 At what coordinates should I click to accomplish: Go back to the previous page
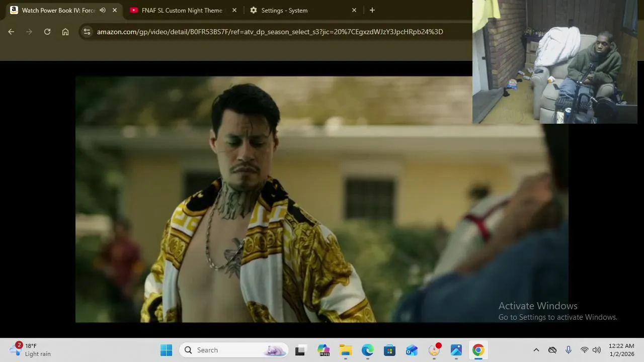[11, 32]
